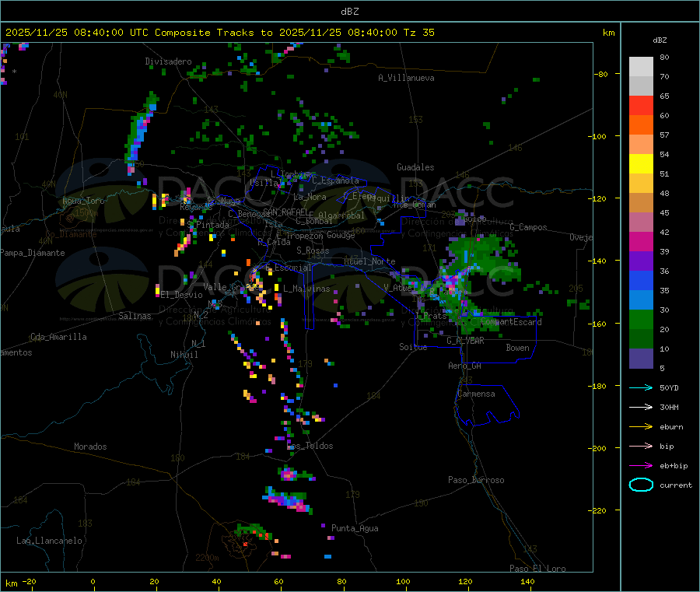
Task: Click the Paso_El_Loro place label
Action: click(x=537, y=569)
